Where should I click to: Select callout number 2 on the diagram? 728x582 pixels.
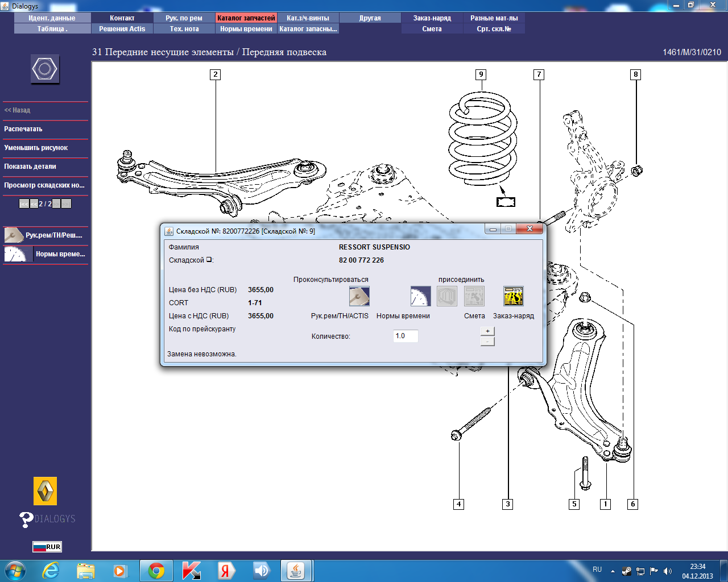pos(215,74)
